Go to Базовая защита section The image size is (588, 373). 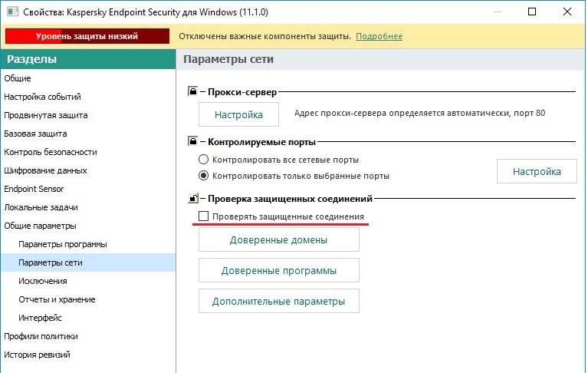pyautogui.click(x=34, y=134)
